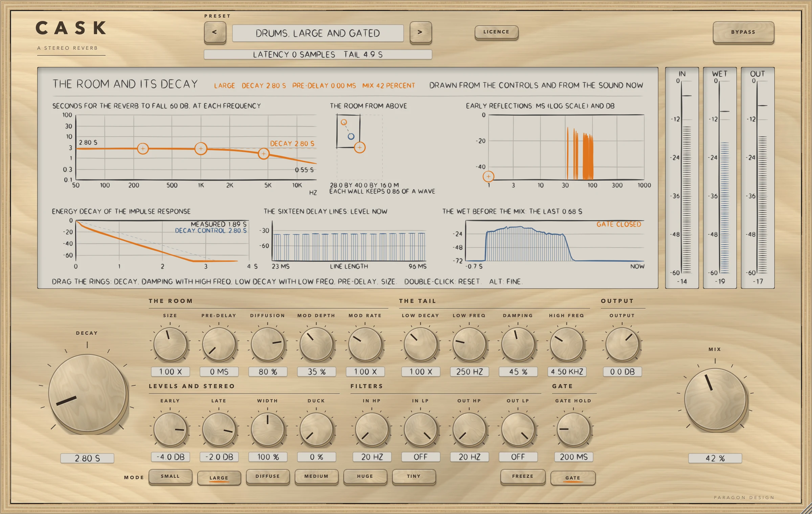Screen dimensions: 812x514
Task: Select the Medium mode
Action: tap(316, 476)
